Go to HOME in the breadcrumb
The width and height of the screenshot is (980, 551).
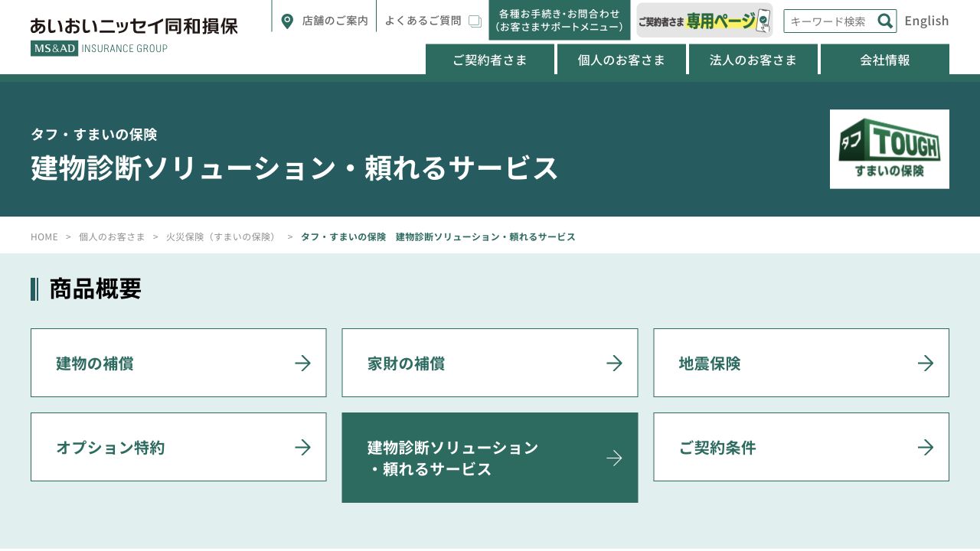pyautogui.click(x=44, y=236)
